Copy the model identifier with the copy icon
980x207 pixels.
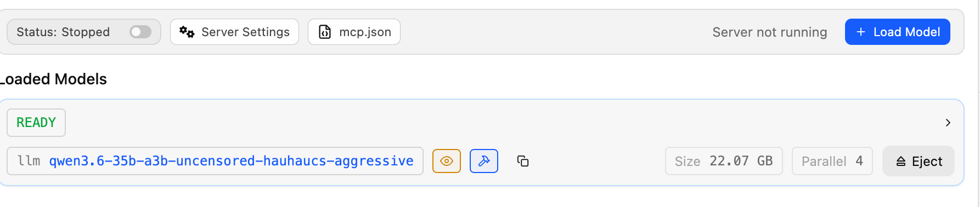coord(523,161)
